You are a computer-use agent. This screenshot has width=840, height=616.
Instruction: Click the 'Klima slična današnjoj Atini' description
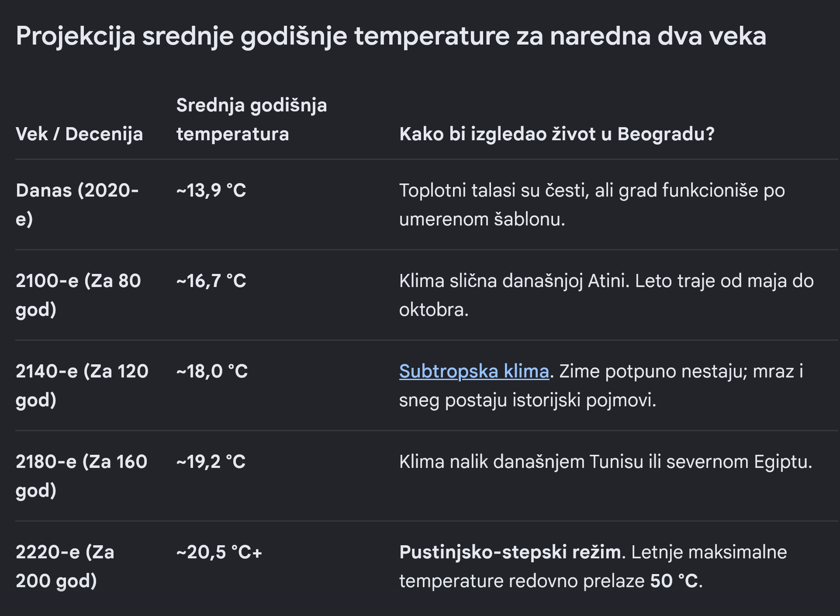(606, 295)
